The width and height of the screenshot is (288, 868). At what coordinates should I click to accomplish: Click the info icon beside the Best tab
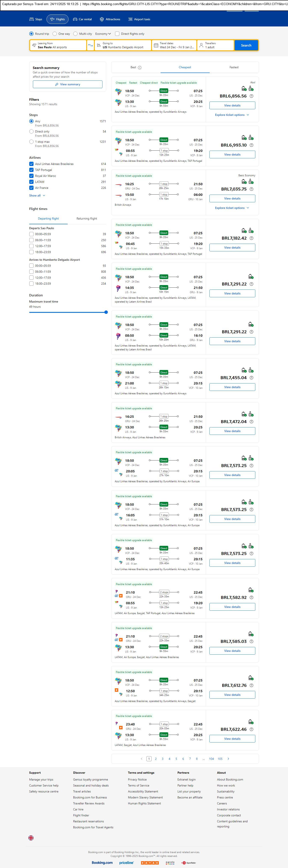coord(140,68)
